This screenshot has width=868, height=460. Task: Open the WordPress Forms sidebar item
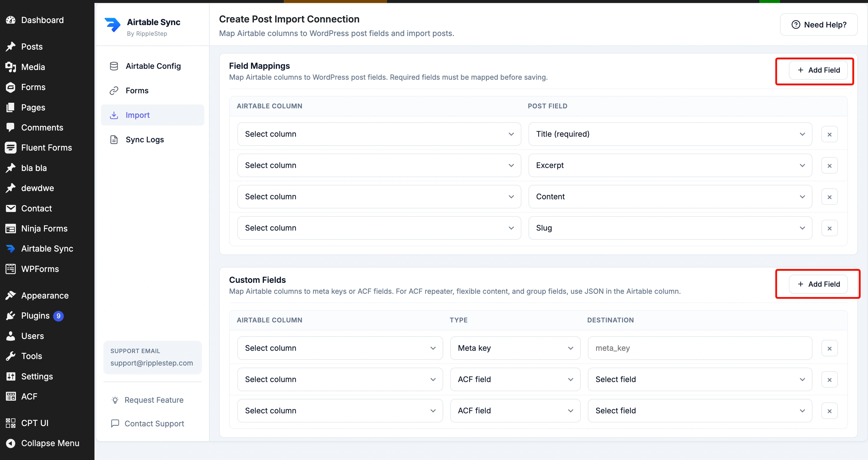[47, 87]
